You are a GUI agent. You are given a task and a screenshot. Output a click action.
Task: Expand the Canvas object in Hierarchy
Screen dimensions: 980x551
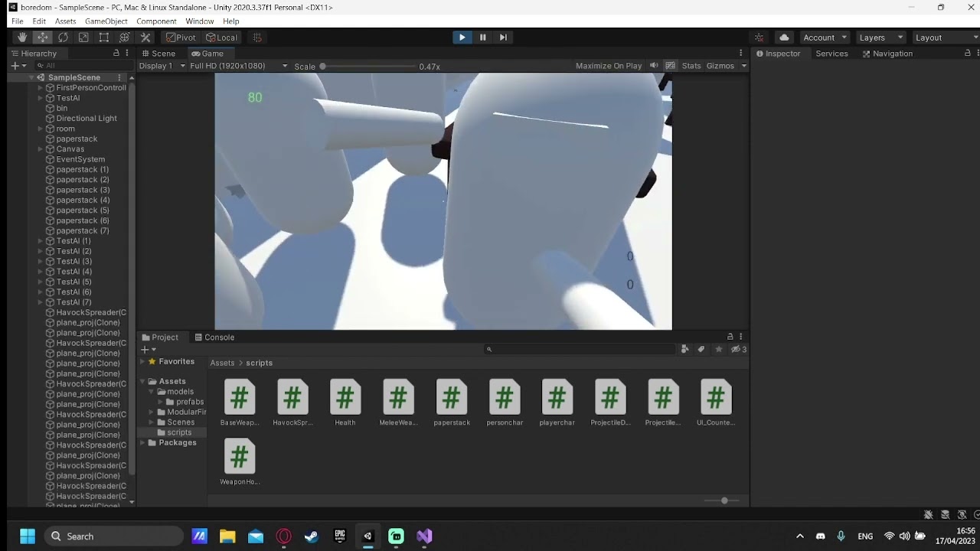(40, 149)
